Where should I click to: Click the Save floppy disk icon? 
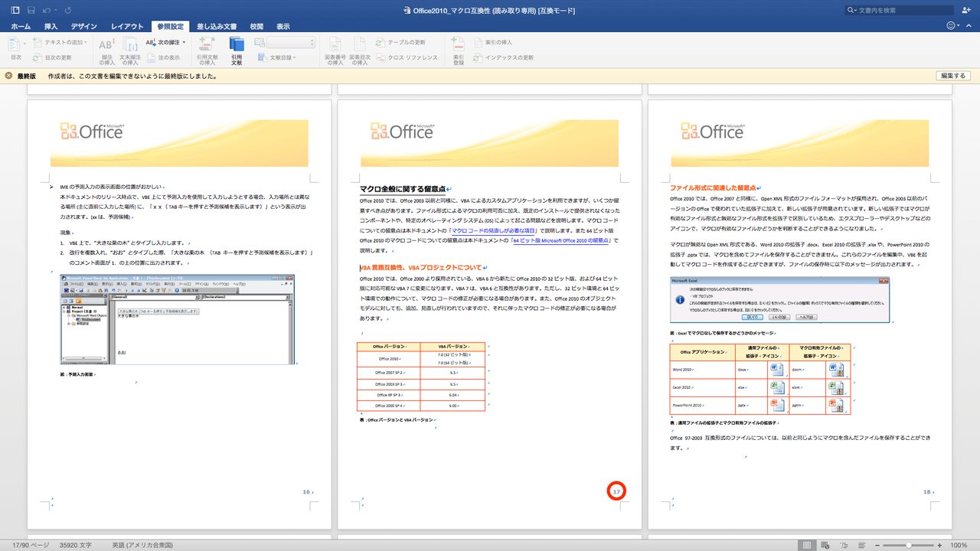click(31, 11)
